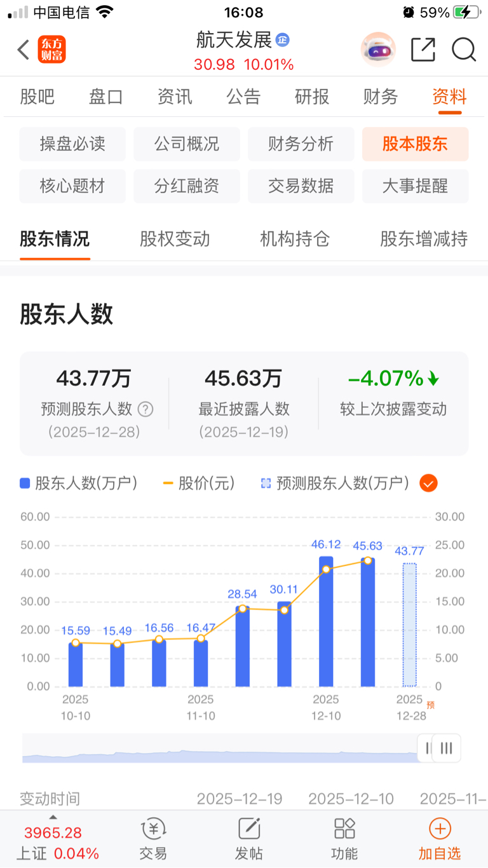The height and width of the screenshot is (868, 488).
Task: Tap the 30.11 bar in the chart
Action: [x=285, y=644]
